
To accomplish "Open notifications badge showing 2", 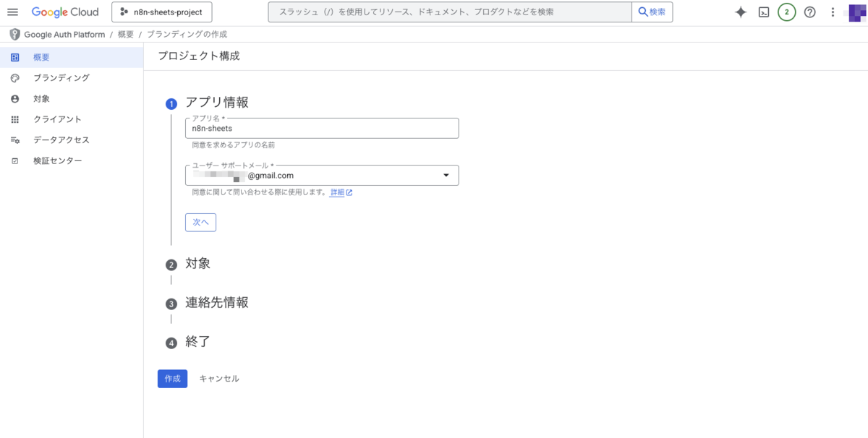I will point(787,12).
